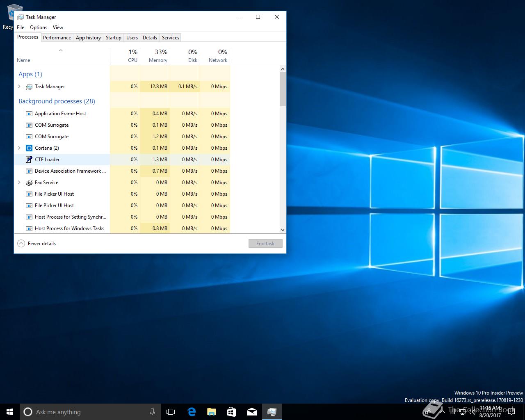Click the scrollbar down arrow in process list

click(x=283, y=230)
